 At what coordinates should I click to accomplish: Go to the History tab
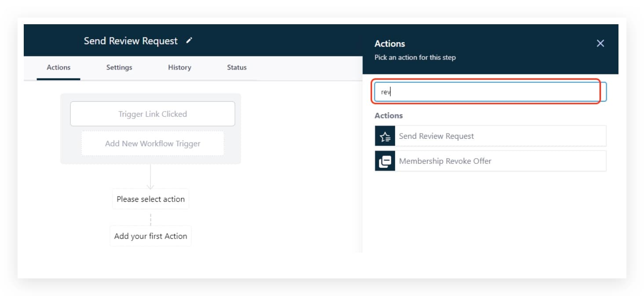point(179,67)
